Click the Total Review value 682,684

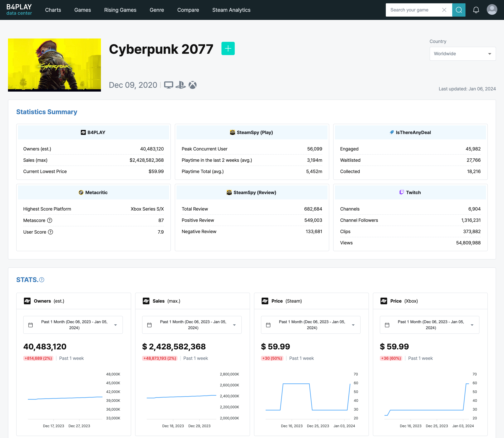coord(313,209)
